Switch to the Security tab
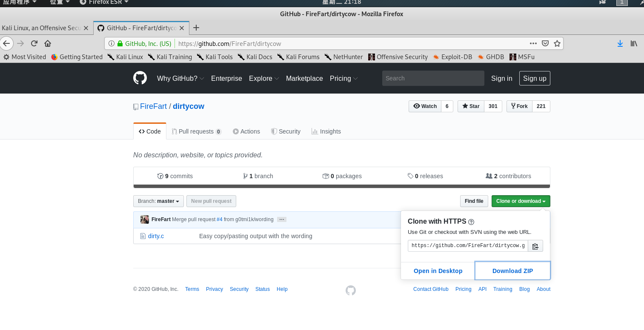 coord(286,131)
